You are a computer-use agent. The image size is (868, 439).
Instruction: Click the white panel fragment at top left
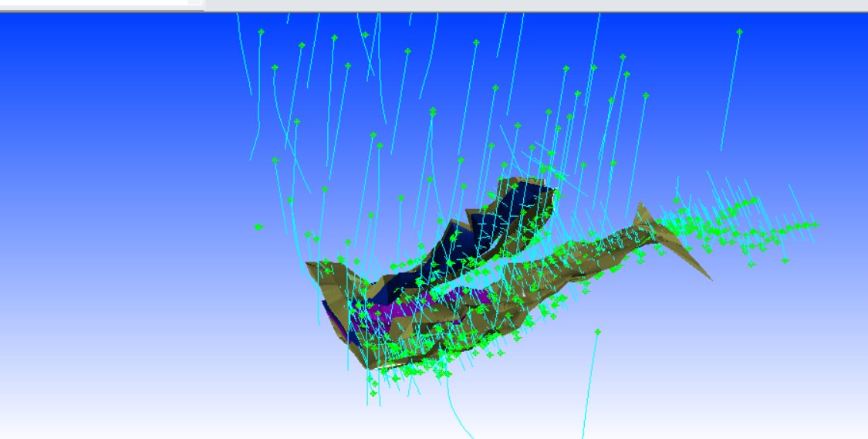(x=93, y=2)
